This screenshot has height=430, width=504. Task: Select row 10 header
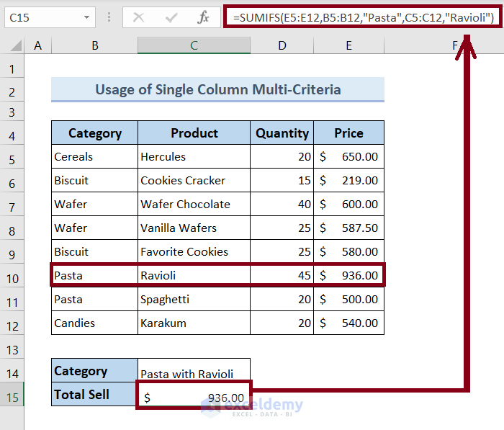coord(12,275)
